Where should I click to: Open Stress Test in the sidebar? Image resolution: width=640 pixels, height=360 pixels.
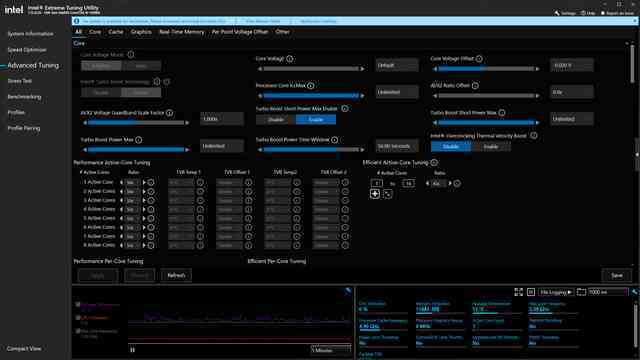pos(20,81)
